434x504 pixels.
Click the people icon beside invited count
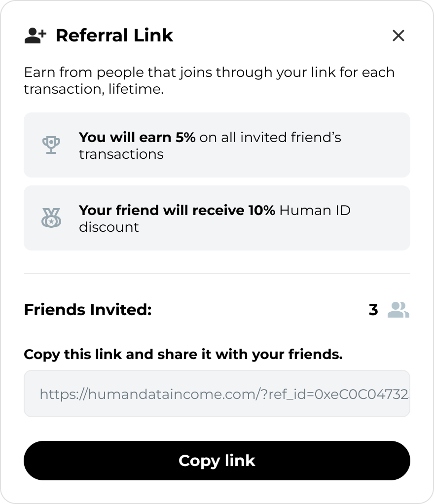(398, 310)
